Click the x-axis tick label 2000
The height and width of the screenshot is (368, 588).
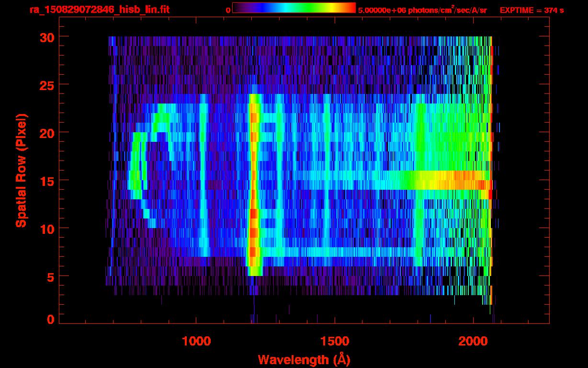point(473,341)
